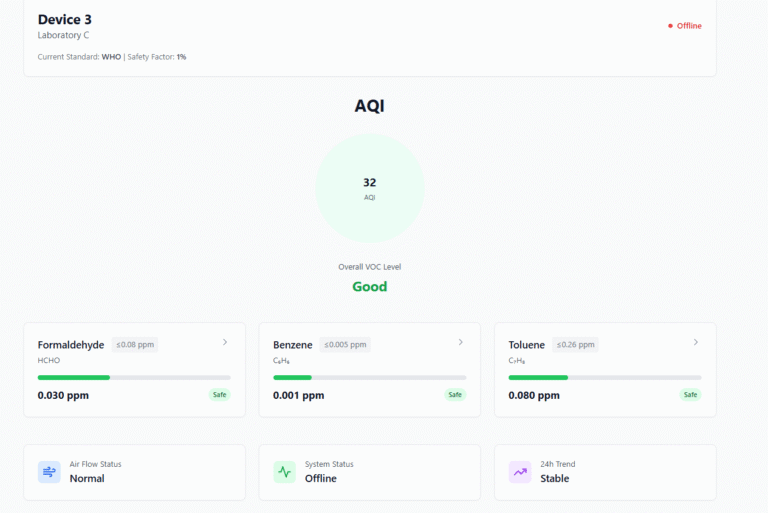Click the Formaldehyde level progress bar
The height and width of the screenshot is (513, 768).
point(134,377)
